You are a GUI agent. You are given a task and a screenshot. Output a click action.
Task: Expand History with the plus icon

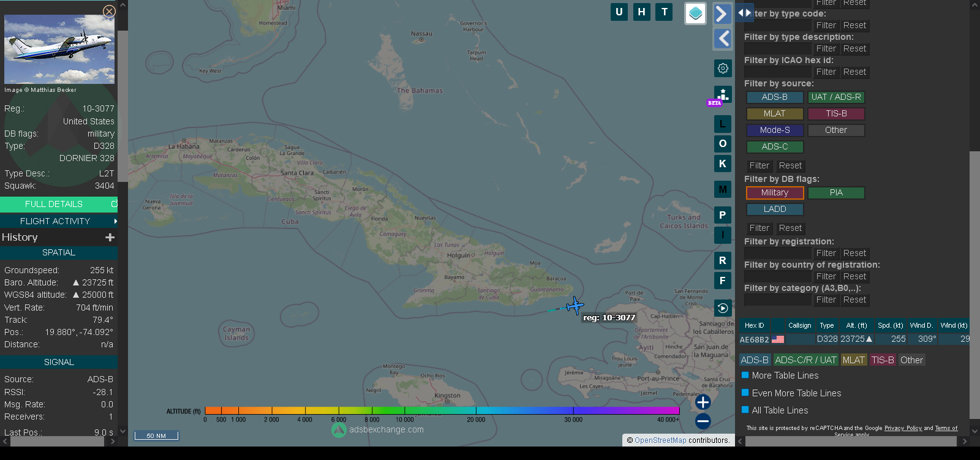[x=110, y=237]
